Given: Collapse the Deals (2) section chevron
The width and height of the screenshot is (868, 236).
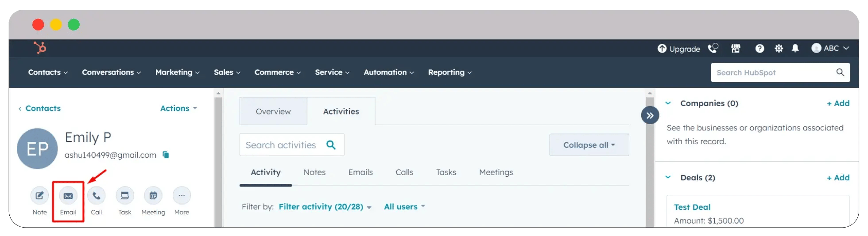Looking at the screenshot, I should click(668, 178).
